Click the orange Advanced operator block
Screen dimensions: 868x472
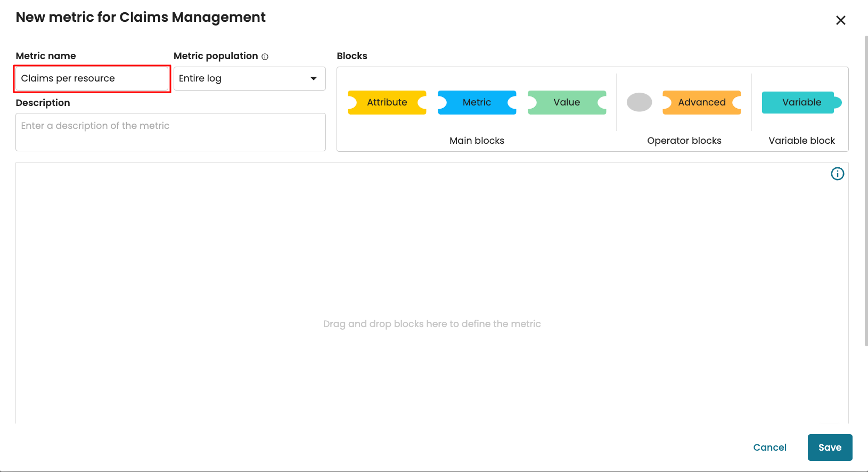pos(701,102)
